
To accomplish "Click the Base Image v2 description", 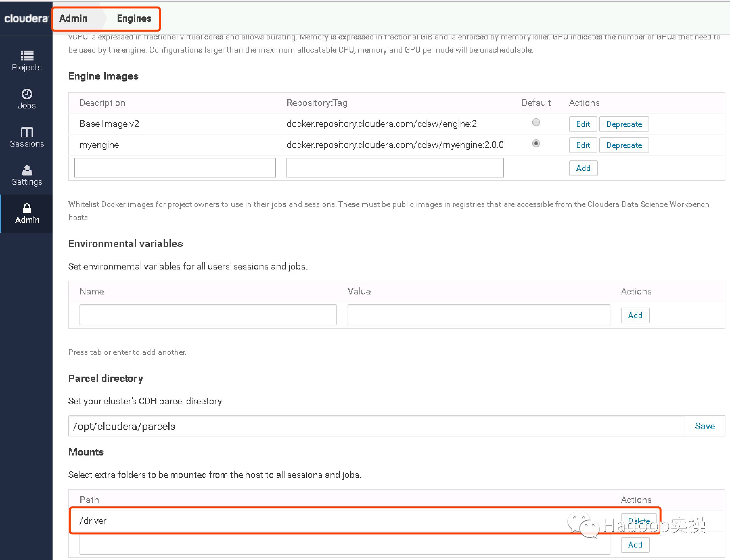I will (109, 124).
